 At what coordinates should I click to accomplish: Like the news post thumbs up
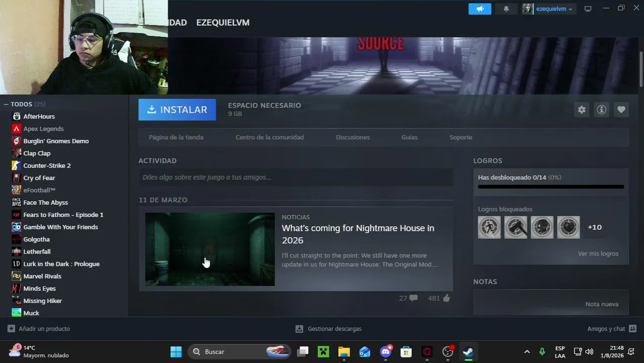click(446, 298)
